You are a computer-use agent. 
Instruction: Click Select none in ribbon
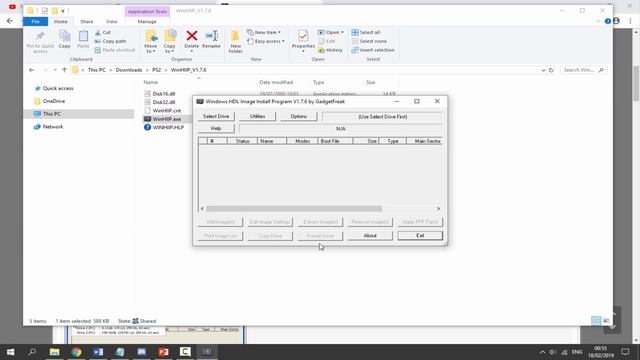[369, 41]
